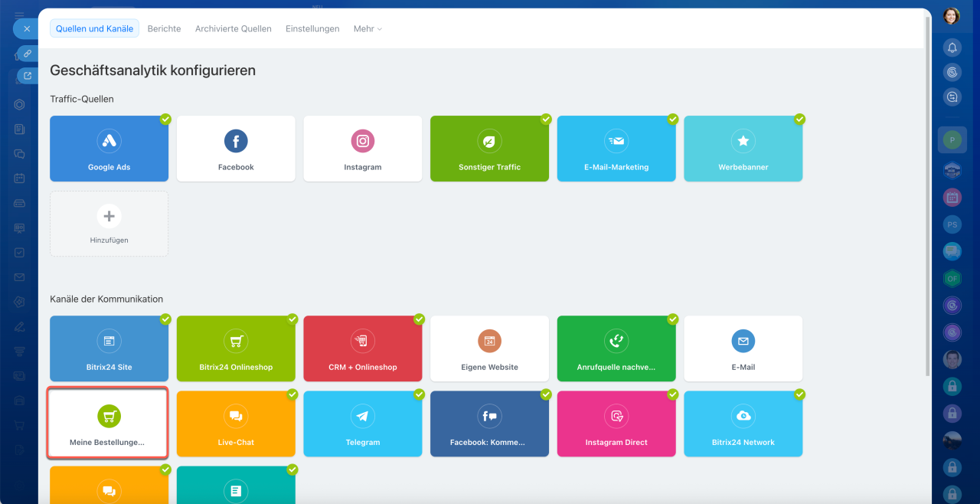Open the CRM + Onlineshop channel tile

click(363, 349)
